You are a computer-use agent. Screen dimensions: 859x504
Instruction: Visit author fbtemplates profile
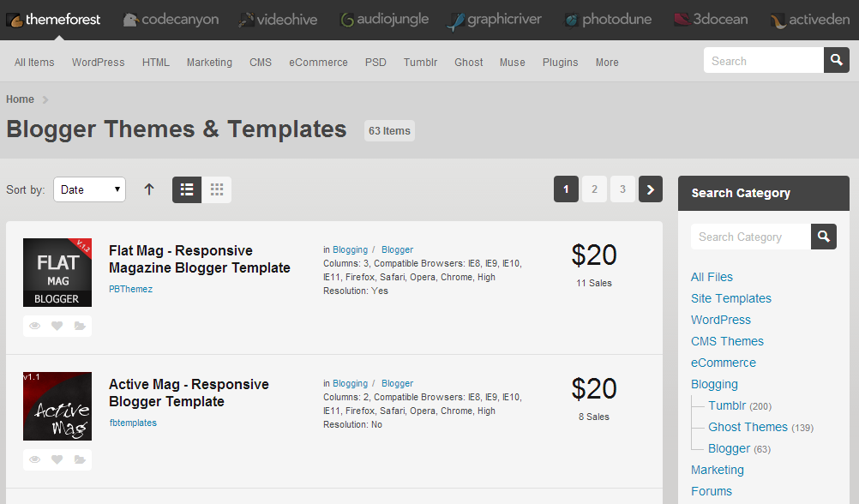tap(133, 423)
